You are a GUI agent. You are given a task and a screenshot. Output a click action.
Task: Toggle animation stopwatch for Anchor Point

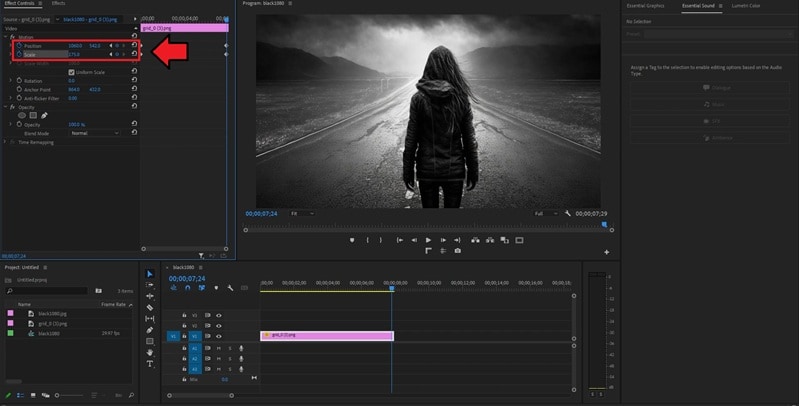point(19,89)
